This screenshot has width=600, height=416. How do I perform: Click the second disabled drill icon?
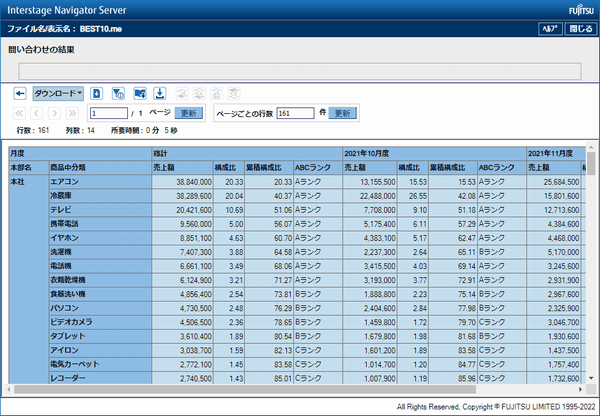199,93
